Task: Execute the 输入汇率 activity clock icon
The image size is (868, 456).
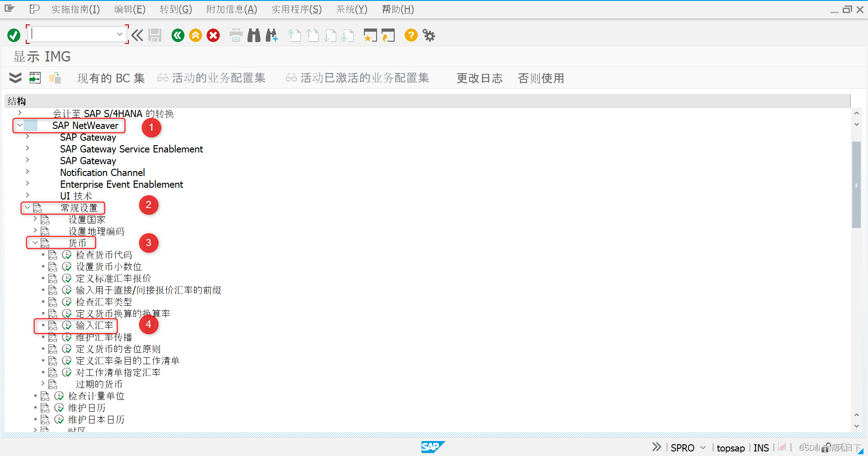Action: (x=67, y=325)
